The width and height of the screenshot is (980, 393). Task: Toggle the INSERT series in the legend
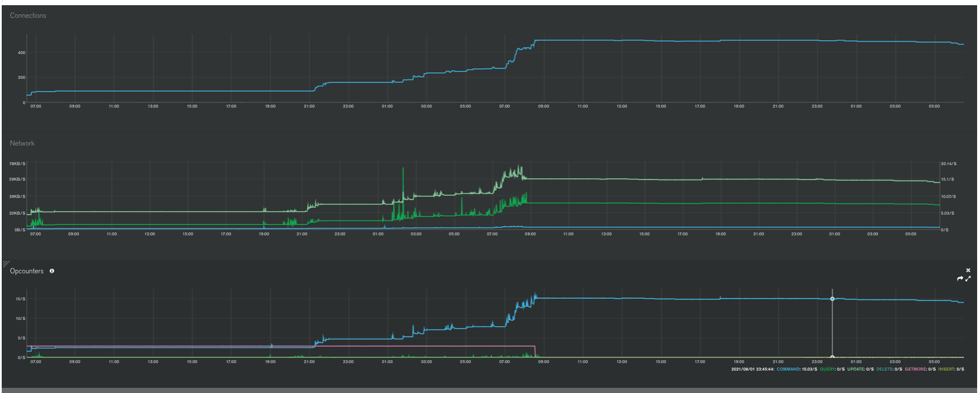click(x=947, y=369)
